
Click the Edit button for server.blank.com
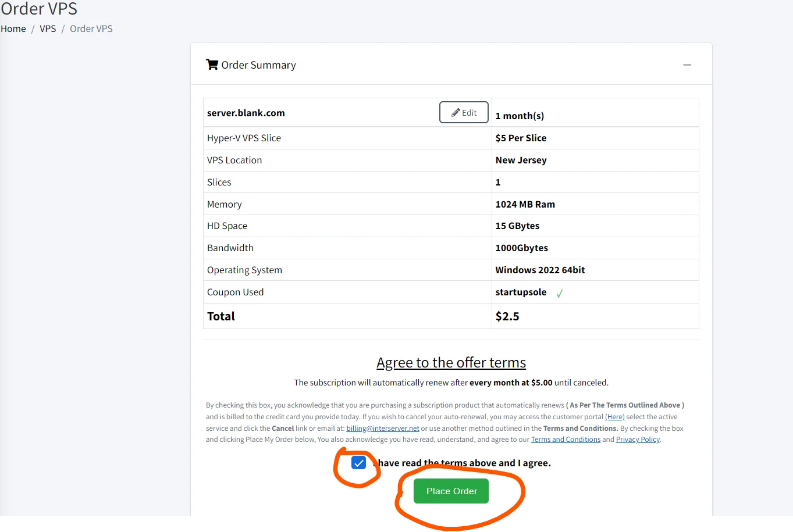(x=464, y=113)
